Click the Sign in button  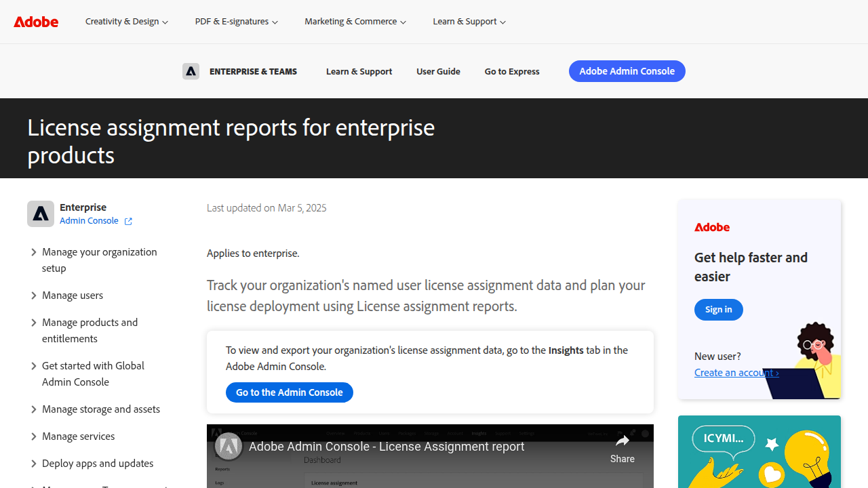coord(719,310)
